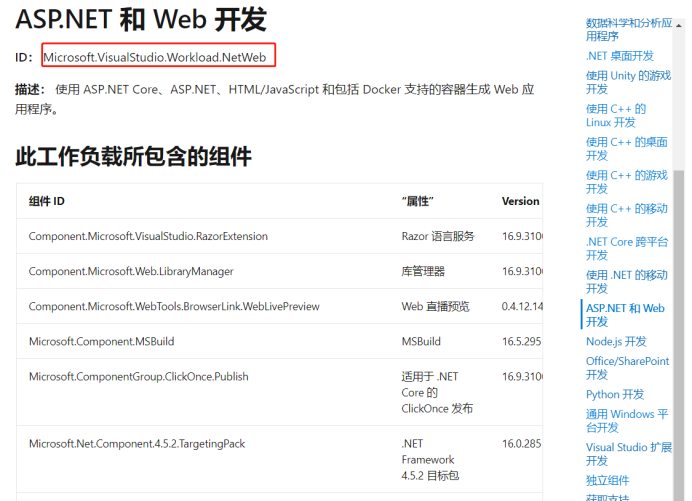
Task: Open 'Node.js 开发' sidebar link
Action: coord(616,342)
